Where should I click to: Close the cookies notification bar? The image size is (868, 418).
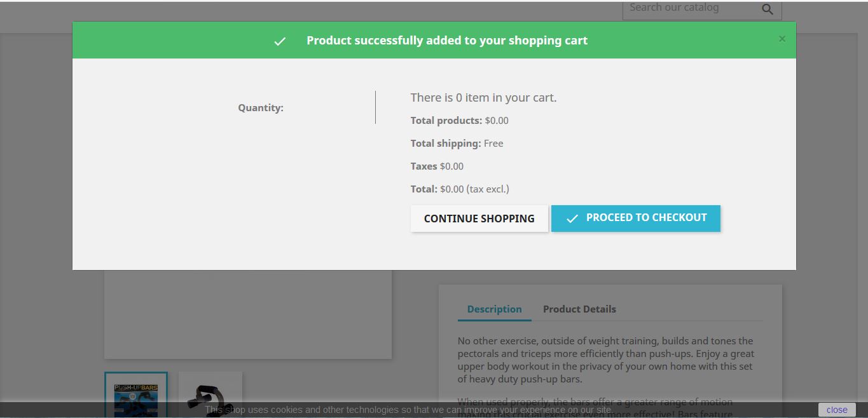coord(836,409)
